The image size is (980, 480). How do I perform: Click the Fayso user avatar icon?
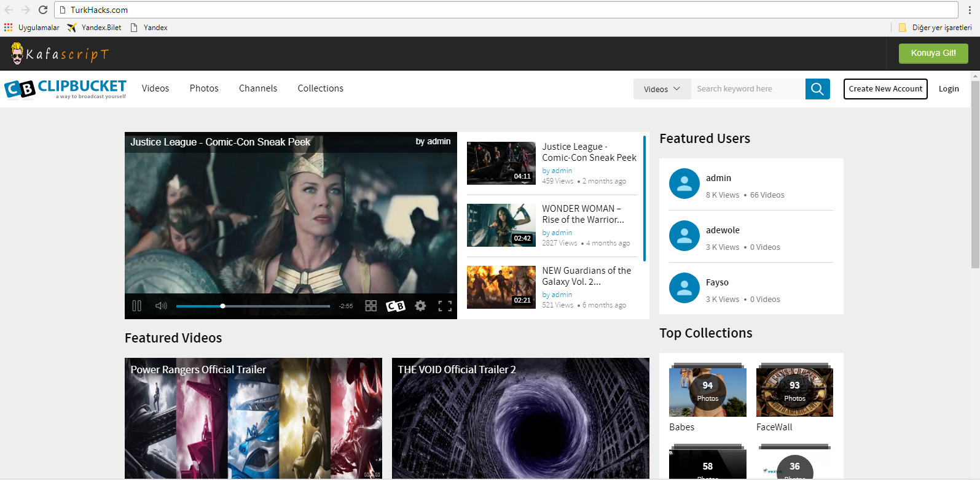click(x=684, y=288)
